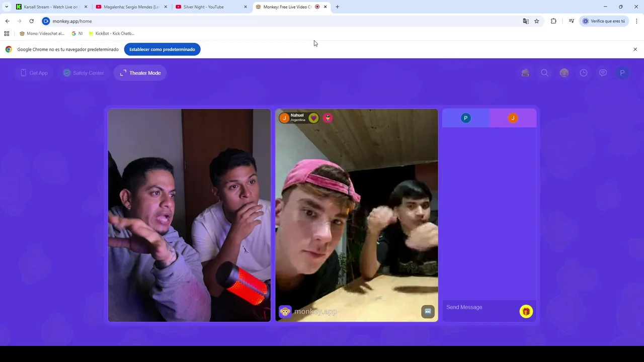
Task: Open the Chrome extensions puzzle icon
Action: tap(553, 21)
